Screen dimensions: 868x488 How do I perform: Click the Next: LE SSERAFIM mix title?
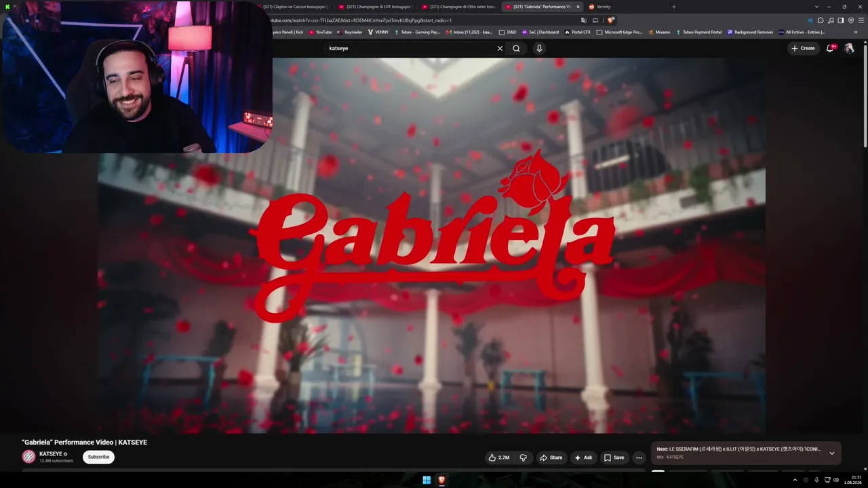tap(738, 449)
